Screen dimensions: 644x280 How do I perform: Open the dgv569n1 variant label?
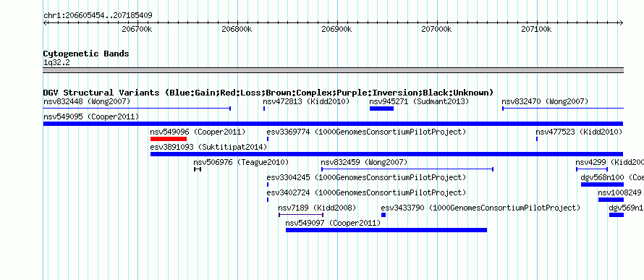pyautogui.click(x=626, y=208)
